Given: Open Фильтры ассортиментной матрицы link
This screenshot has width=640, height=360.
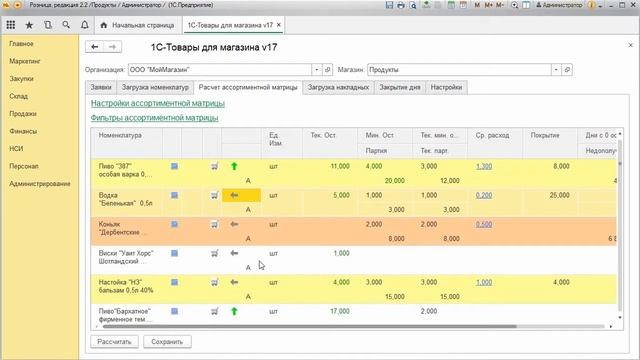Looking at the screenshot, I should tap(154, 118).
